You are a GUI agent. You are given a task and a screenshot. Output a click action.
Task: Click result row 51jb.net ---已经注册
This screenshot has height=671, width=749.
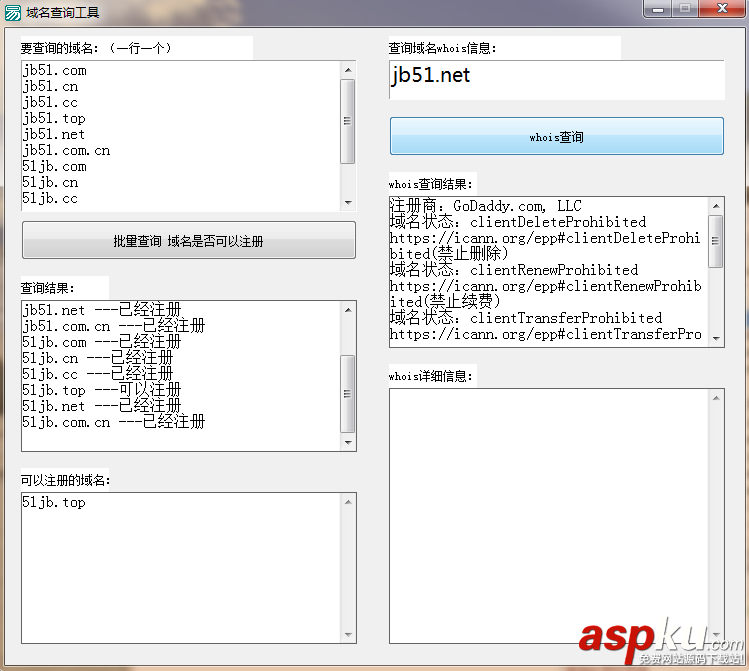[102, 406]
